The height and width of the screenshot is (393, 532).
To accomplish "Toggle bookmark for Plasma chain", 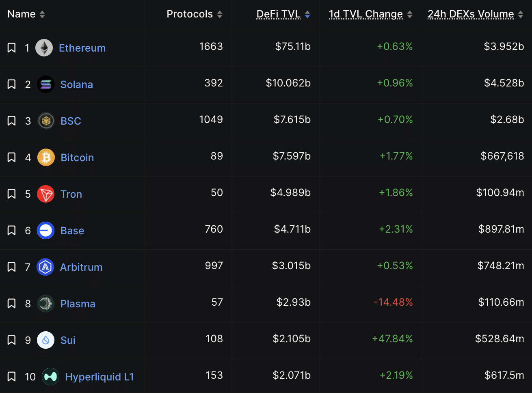I will point(12,304).
